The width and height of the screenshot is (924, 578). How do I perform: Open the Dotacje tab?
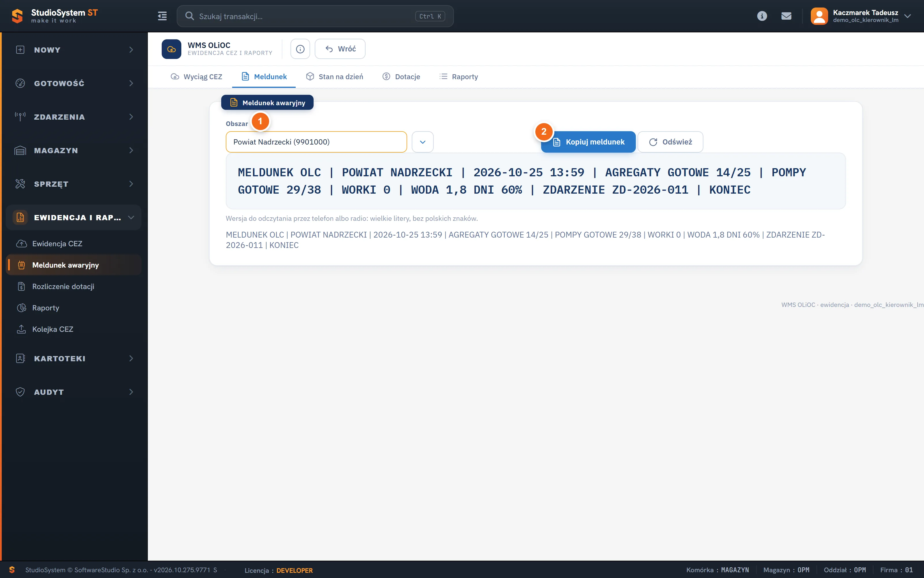401,77
